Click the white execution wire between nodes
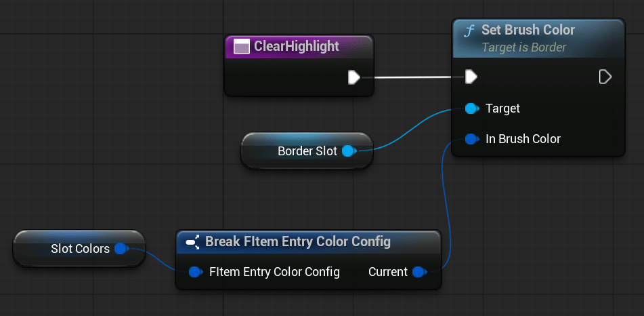The image size is (644, 316). (x=413, y=77)
